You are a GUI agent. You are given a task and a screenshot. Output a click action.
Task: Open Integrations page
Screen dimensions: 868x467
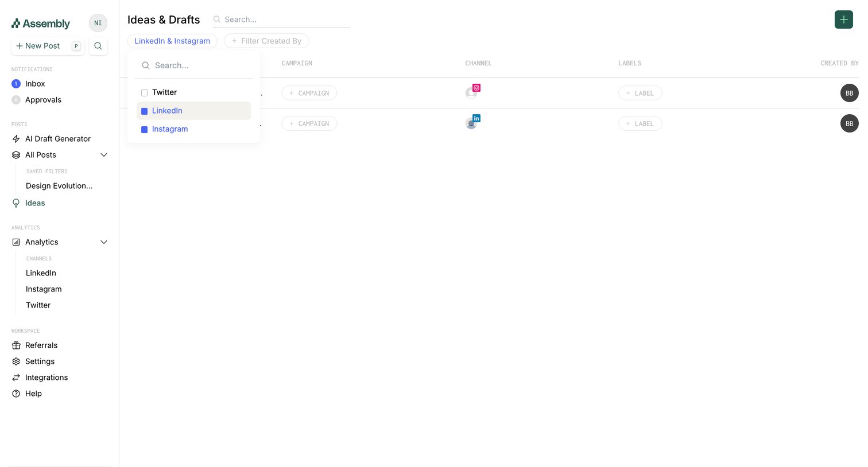coord(46,378)
